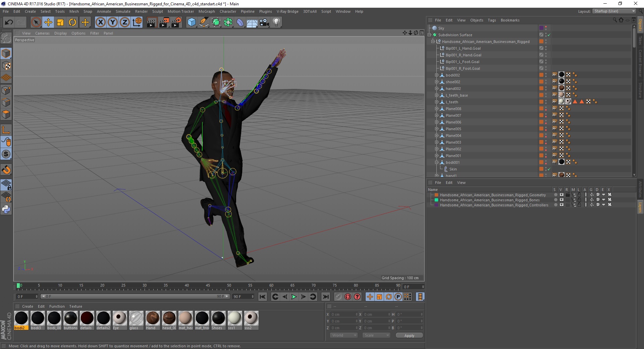Select the Eye material swatch
The height and width of the screenshot is (349, 644).
point(120,320)
